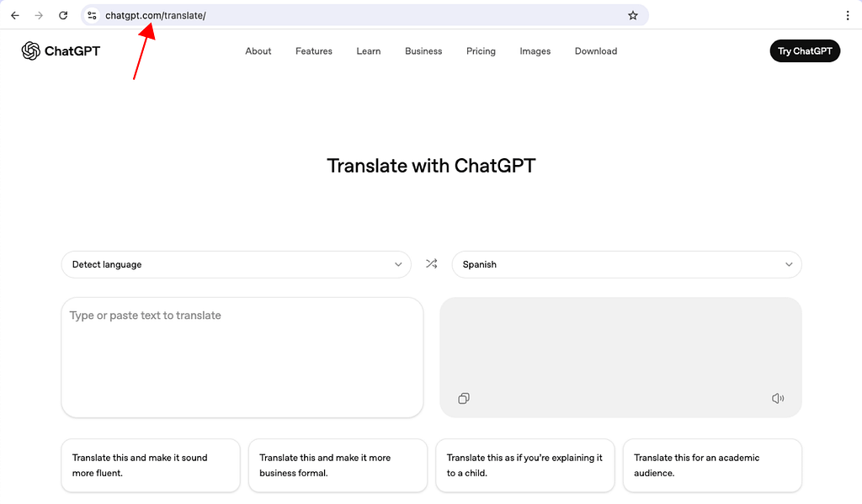Open the Pricing menu item
The height and width of the screenshot is (504, 862).
pyautogui.click(x=481, y=51)
